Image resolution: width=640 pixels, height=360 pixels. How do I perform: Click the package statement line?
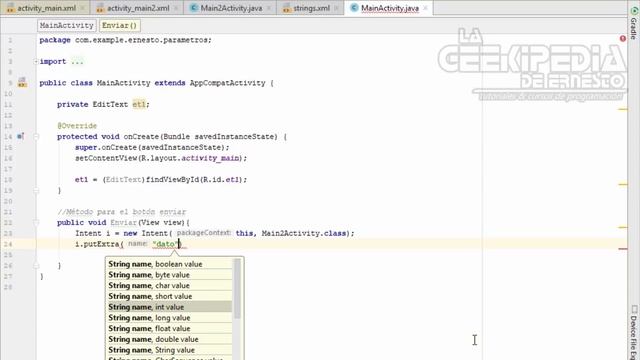125,40
